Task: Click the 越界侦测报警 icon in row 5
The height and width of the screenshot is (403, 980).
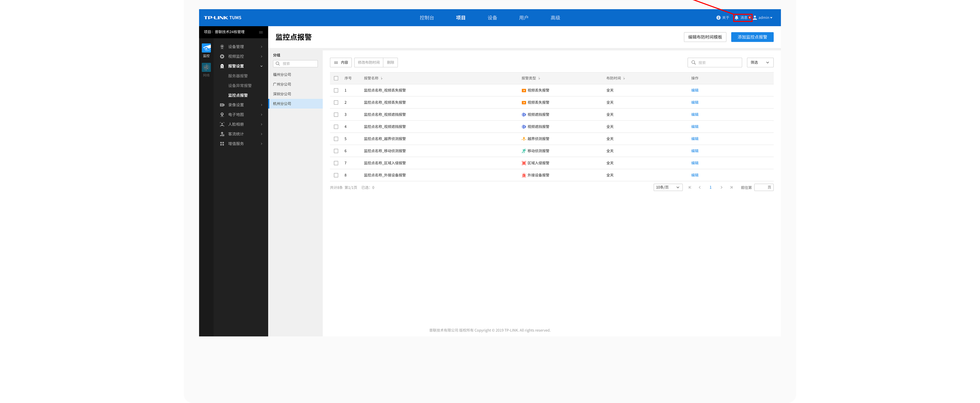Action: click(524, 139)
